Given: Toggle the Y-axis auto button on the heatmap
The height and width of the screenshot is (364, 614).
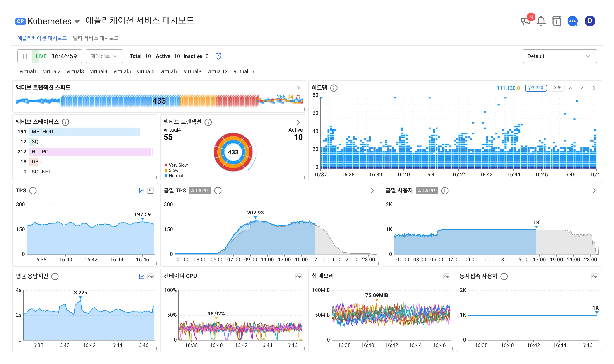Looking at the screenshot, I should [536, 88].
